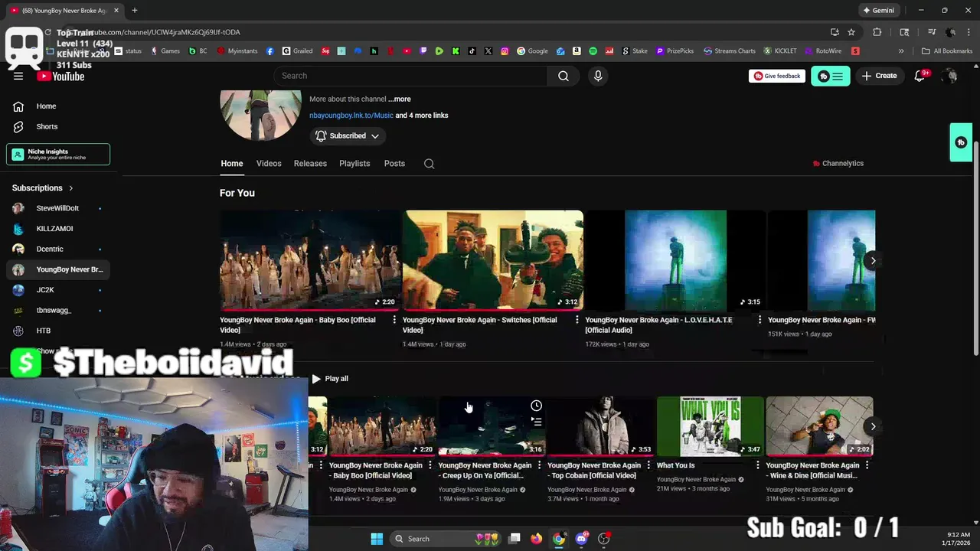Viewport: 980px width, 551px height.
Task: Open Home in the sidebar
Action: 58,106
